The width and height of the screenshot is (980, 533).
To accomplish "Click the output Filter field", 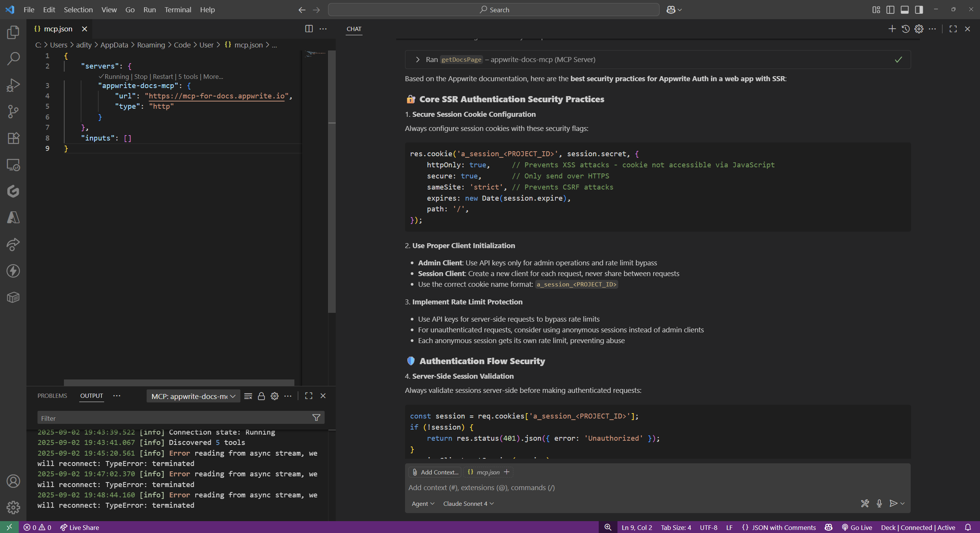I will tap(181, 418).
